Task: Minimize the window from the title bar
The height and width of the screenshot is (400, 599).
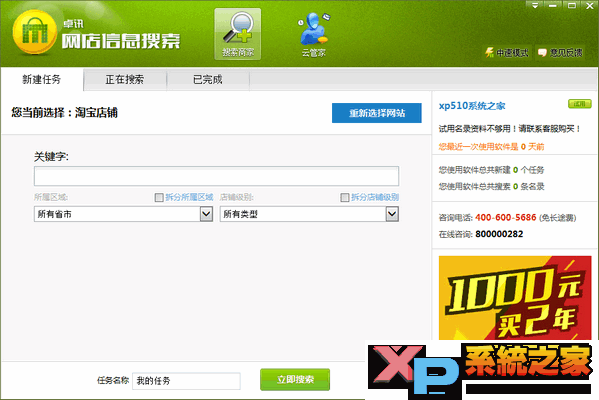Action: pos(553,5)
